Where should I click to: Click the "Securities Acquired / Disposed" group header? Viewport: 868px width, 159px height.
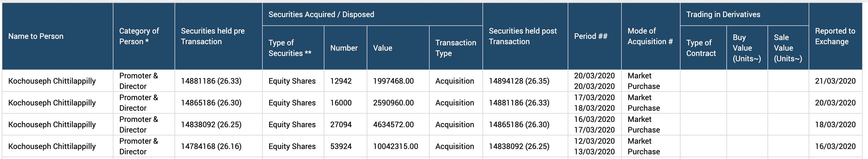(321, 14)
